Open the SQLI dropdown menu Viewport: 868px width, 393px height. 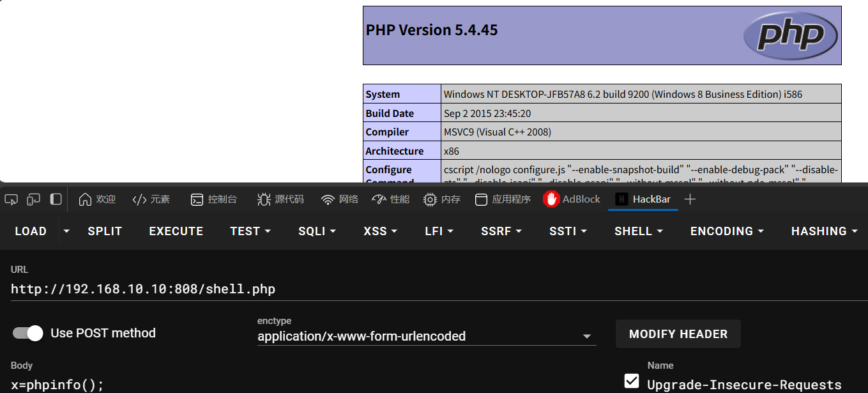pyautogui.click(x=317, y=231)
